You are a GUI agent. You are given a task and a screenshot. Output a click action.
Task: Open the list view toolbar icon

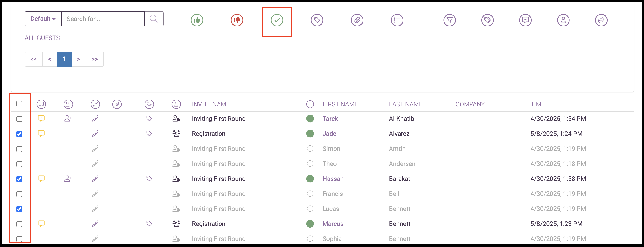pos(397,20)
